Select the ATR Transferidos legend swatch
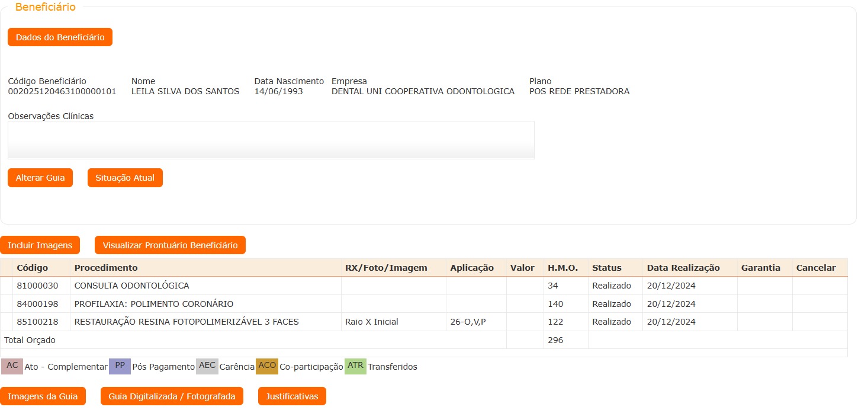The width and height of the screenshot is (868, 410). (355, 366)
